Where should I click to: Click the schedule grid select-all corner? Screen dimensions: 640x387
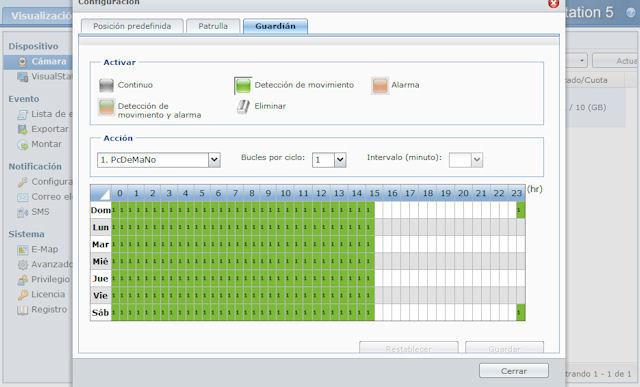click(x=100, y=193)
